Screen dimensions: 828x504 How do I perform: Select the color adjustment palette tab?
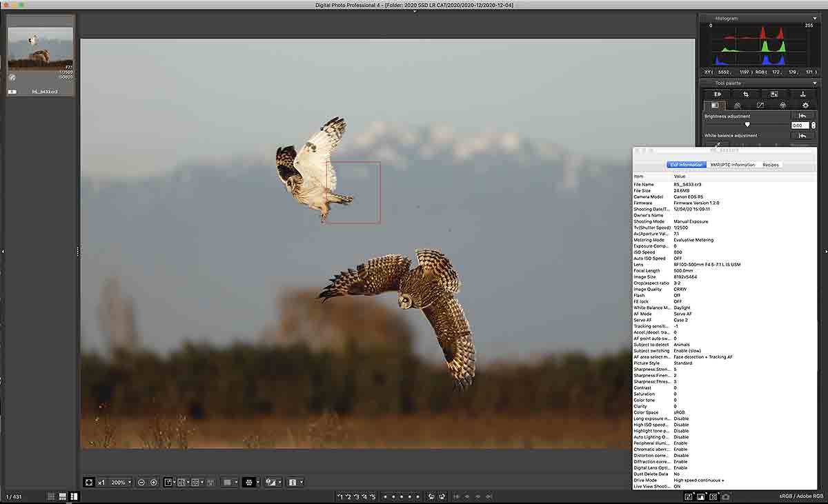782,105
